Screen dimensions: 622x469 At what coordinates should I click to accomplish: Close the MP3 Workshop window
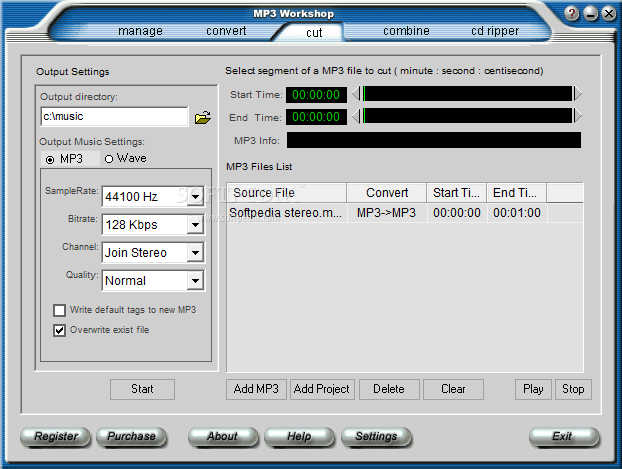(x=609, y=14)
